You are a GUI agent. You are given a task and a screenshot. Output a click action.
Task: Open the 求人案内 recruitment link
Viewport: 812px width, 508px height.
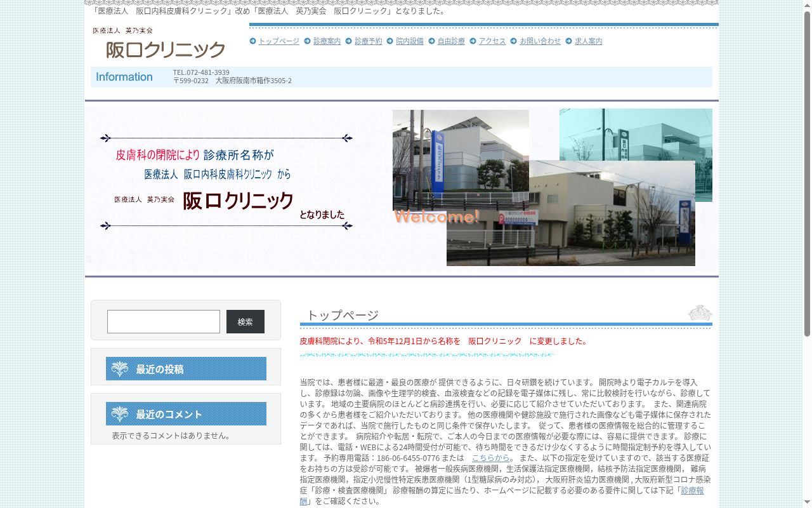588,41
